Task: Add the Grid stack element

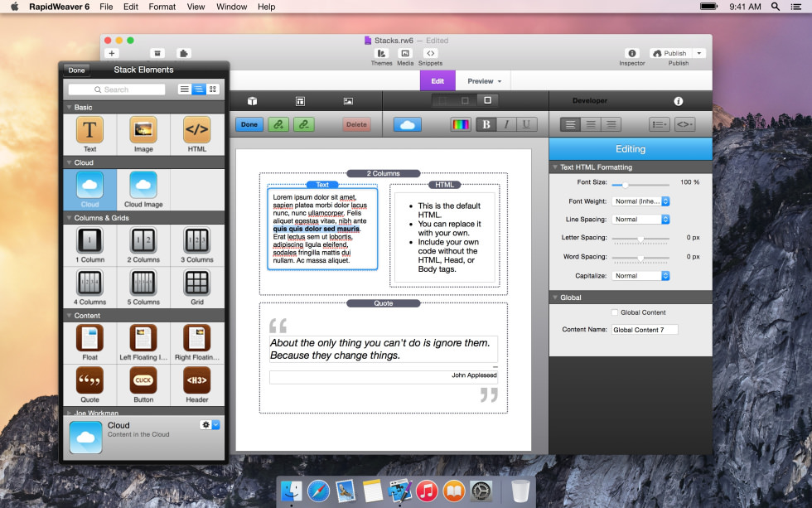Action: (x=197, y=288)
